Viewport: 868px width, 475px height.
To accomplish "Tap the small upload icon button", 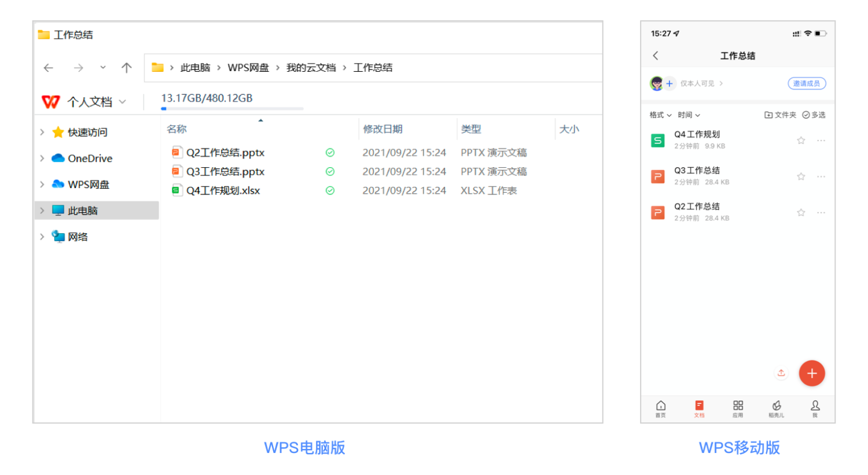I will point(781,373).
